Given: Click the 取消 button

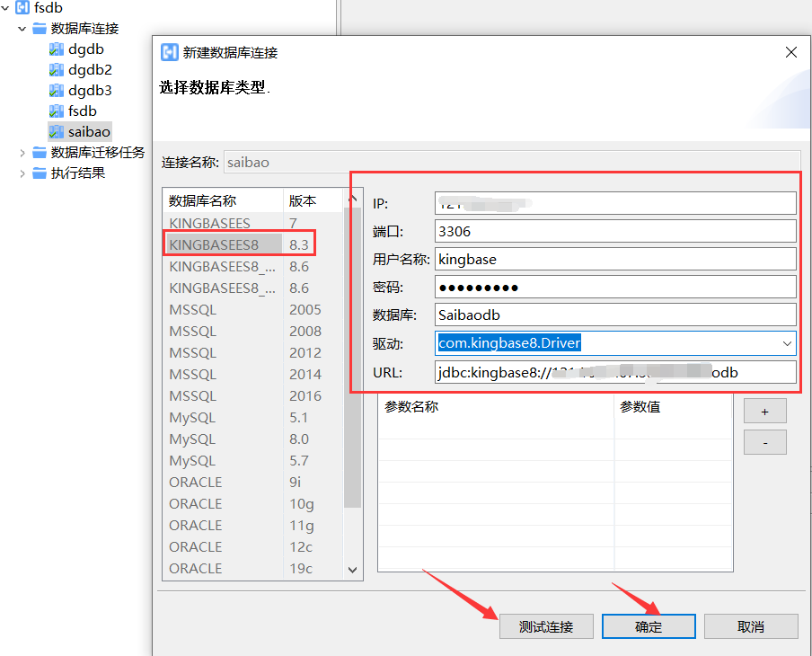Looking at the screenshot, I should click(751, 626).
